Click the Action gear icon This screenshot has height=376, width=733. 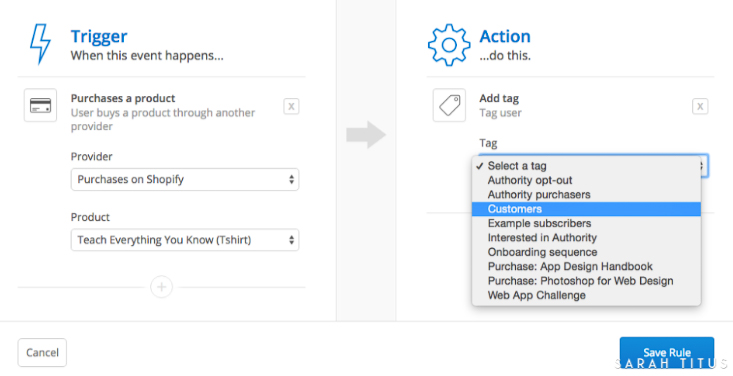[x=449, y=45]
